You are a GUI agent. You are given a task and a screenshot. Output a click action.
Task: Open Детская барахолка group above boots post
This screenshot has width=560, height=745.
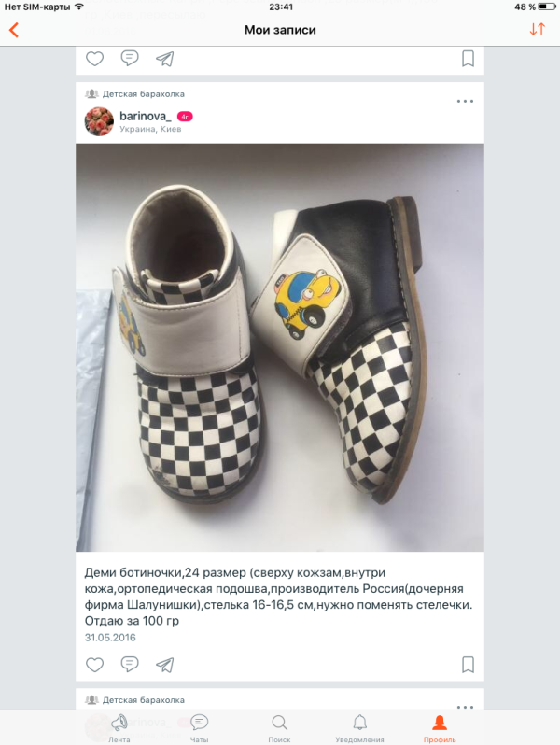(143, 94)
